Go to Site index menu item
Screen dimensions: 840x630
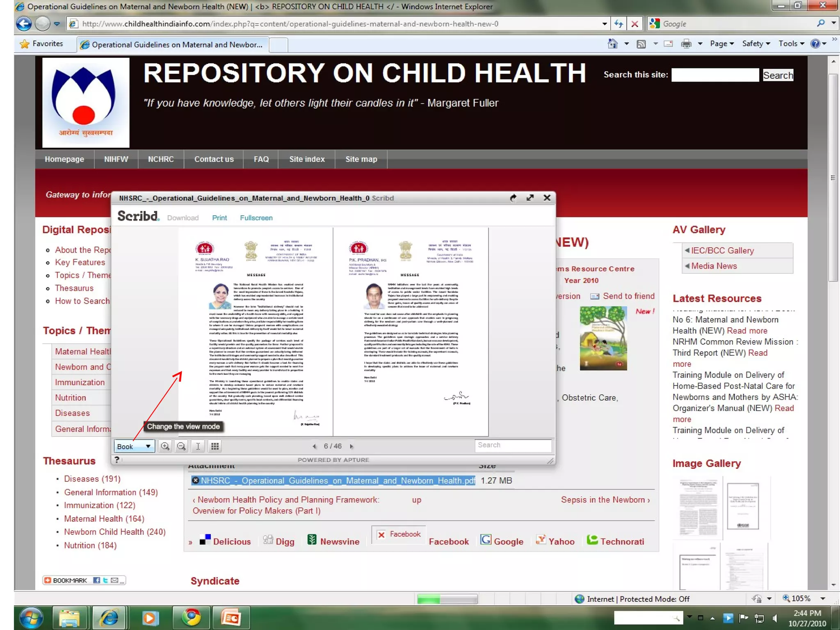click(307, 159)
